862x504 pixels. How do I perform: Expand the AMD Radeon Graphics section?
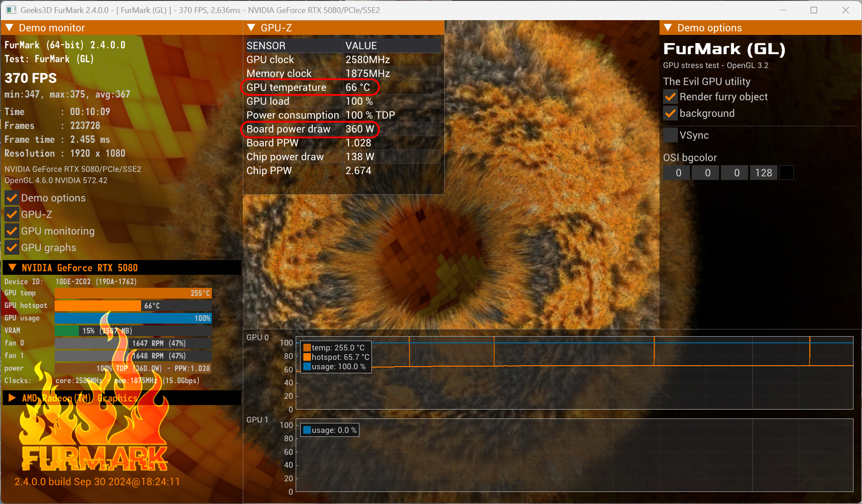(13, 398)
